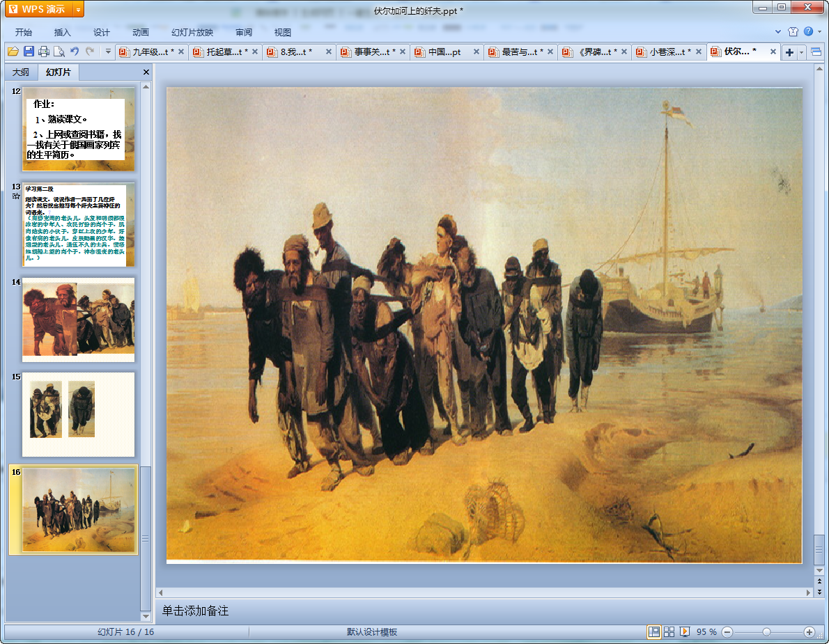Image resolution: width=829 pixels, height=644 pixels.
Task: Expand the quick access toolbar dropdown
Action: tap(108, 52)
